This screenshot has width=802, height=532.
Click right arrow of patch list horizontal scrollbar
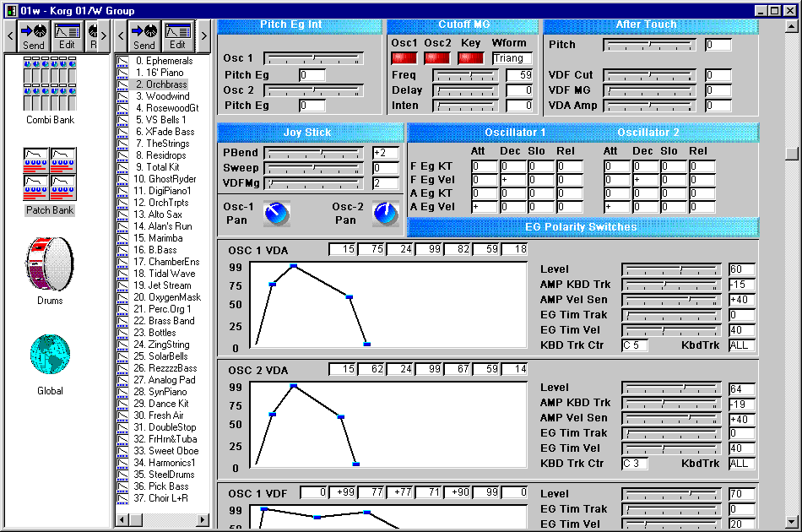point(203,519)
